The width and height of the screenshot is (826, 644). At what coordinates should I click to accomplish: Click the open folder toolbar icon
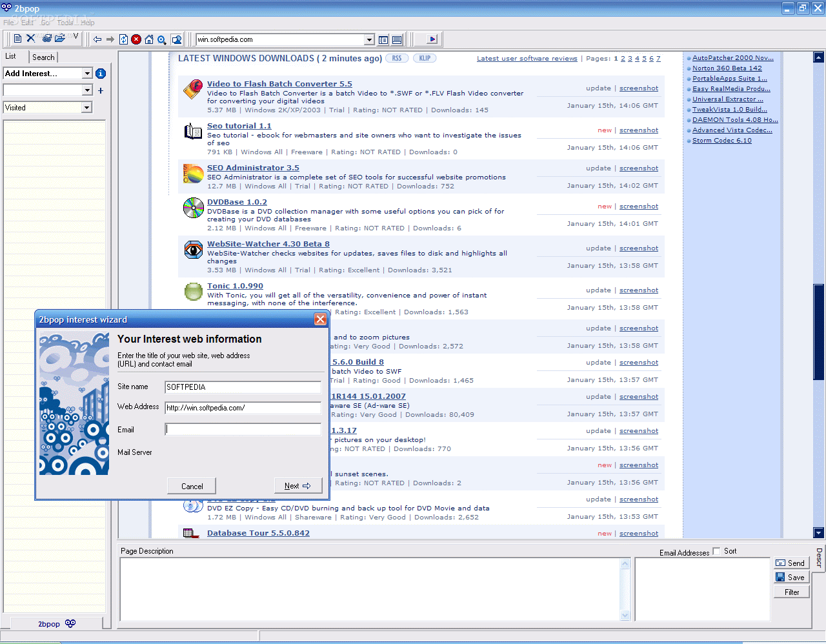[x=60, y=39]
